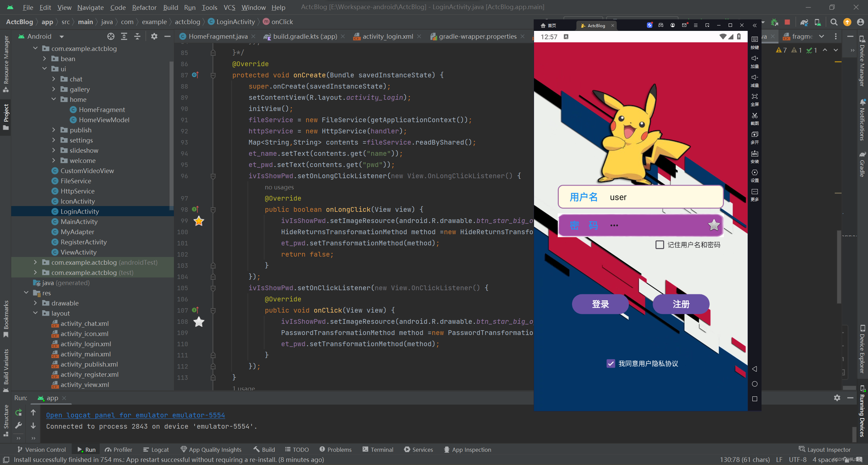
Task: Click the username input field with user
Action: coord(640,197)
